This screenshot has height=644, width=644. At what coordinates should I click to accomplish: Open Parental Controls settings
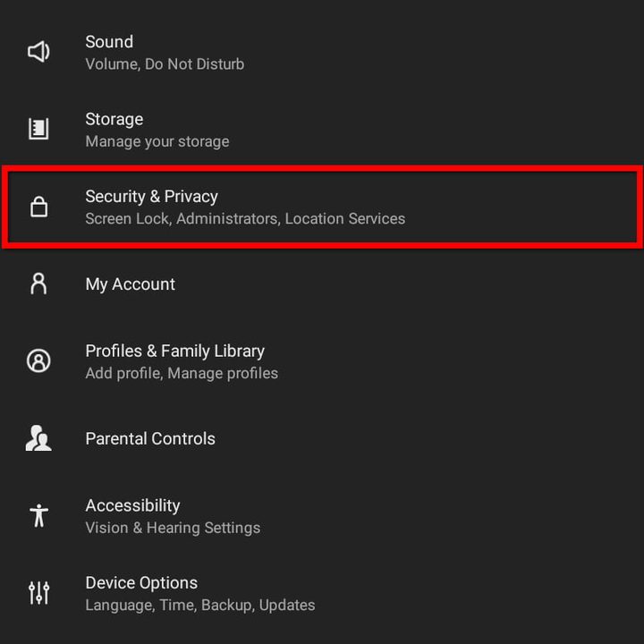(150, 439)
